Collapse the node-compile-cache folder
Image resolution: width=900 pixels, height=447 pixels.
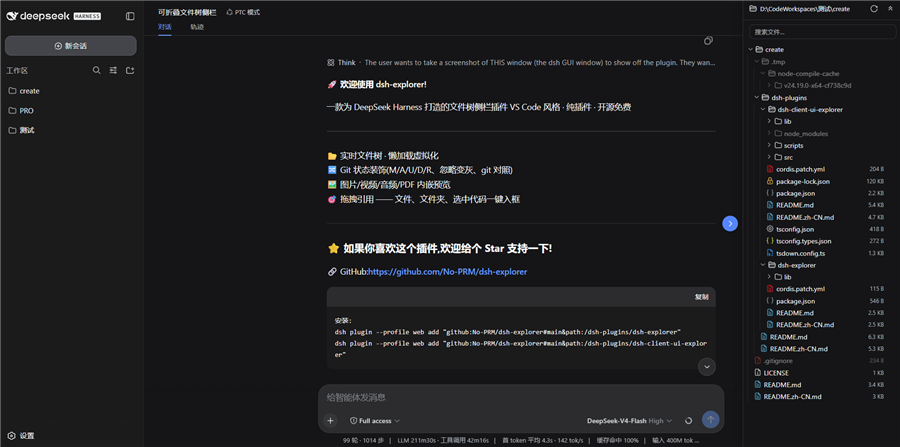763,73
